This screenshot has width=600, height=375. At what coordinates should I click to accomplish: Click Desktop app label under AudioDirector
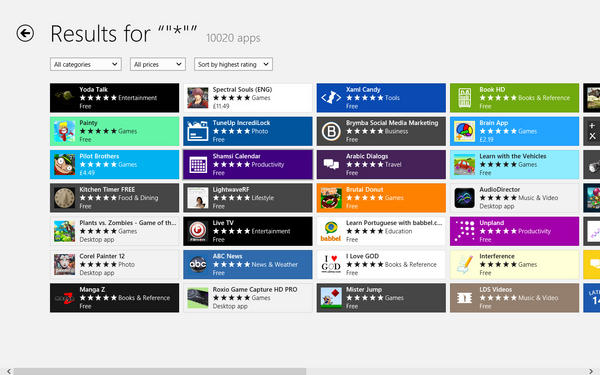pyautogui.click(x=497, y=206)
